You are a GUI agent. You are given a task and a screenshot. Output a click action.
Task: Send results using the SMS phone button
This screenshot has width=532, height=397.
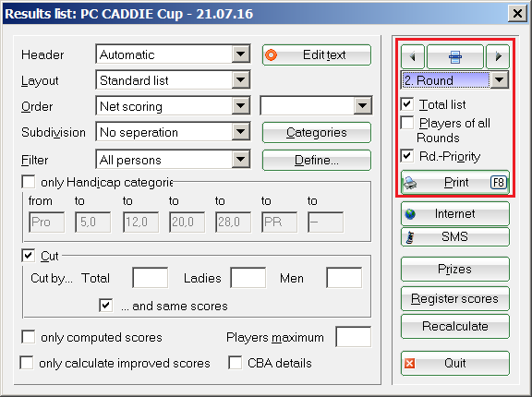tap(455, 236)
